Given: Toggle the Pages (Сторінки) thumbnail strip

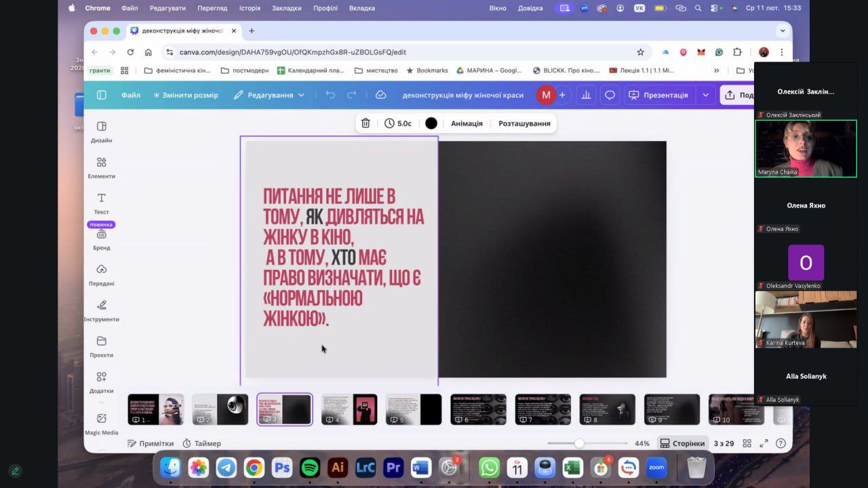Looking at the screenshot, I should click(x=682, y=443).
